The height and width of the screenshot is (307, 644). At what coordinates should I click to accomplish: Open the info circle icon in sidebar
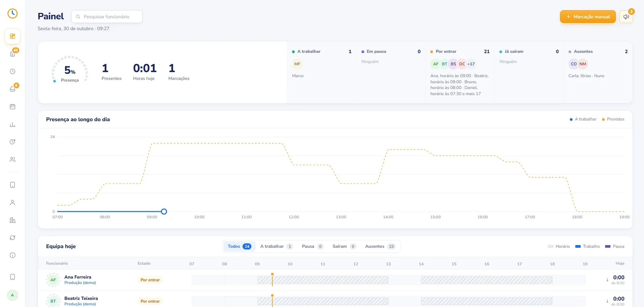coord(13,255)
